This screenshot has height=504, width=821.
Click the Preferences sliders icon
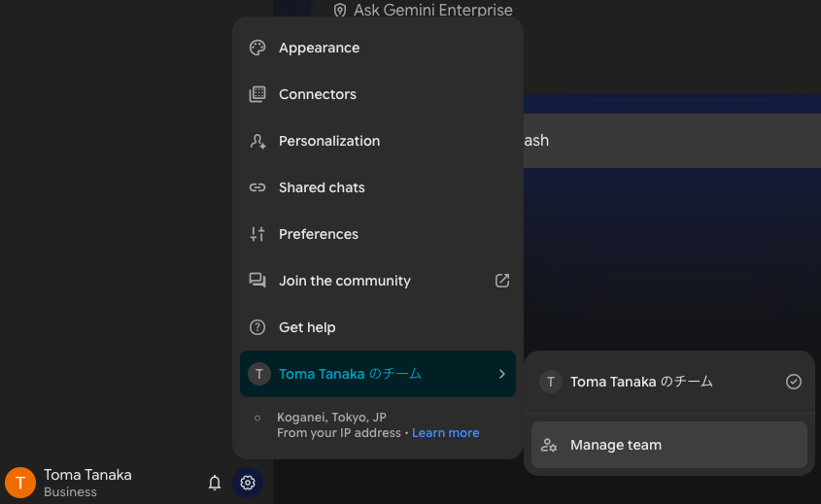coord(257,234)
